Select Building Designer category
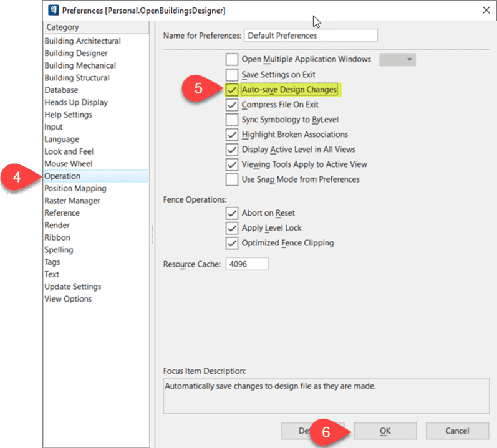This screenshot has height=448, width=497. (x=96, y=53)
